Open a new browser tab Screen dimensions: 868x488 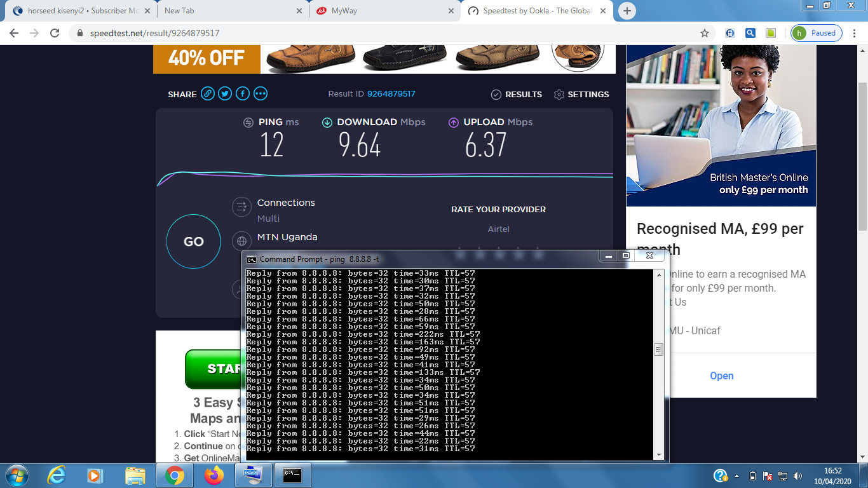[x=627, y=11]
